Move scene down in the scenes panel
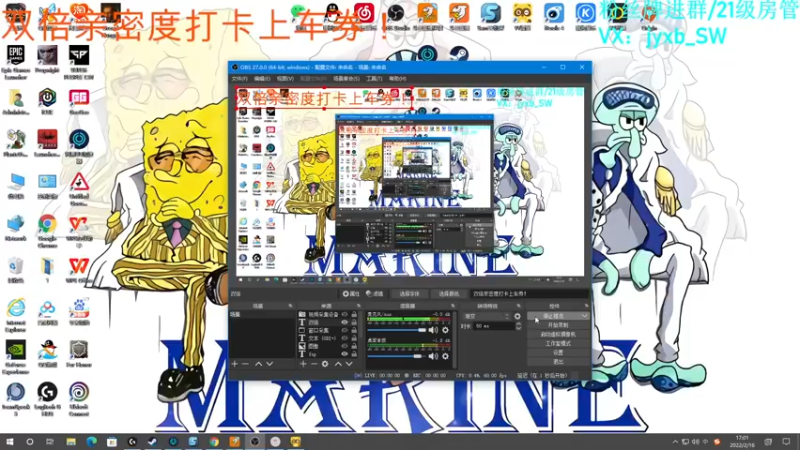This screenshot has height=450, width=800. (269, 364)
